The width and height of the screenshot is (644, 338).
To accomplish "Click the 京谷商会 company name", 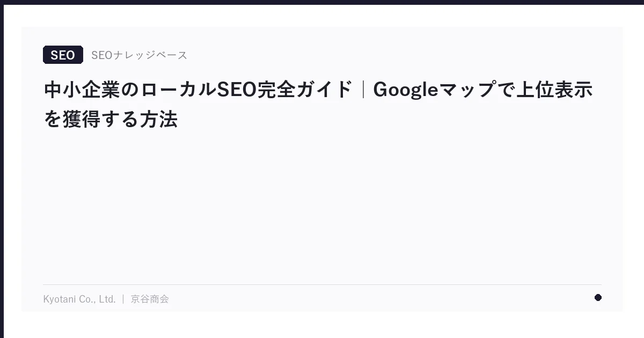I will click(150, 299).
